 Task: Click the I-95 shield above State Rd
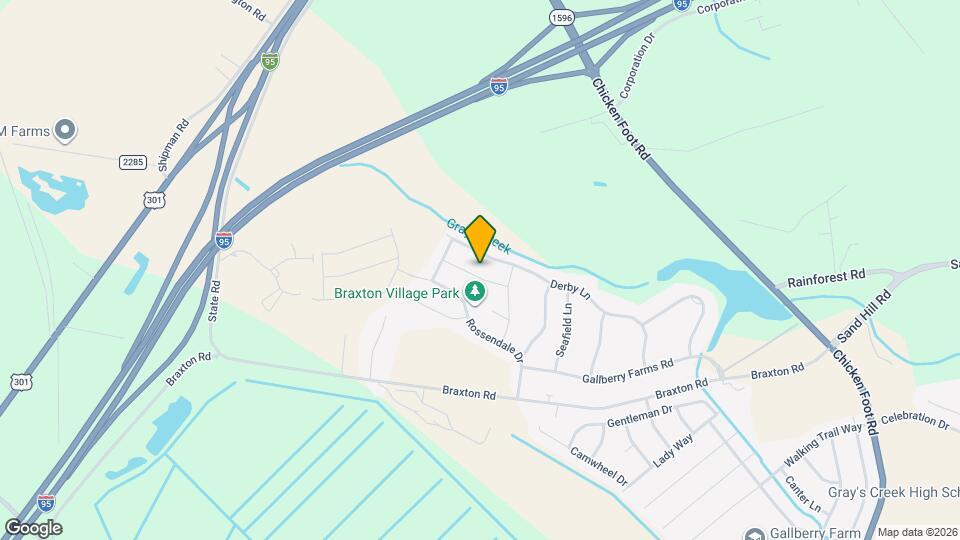click(224, 240)
